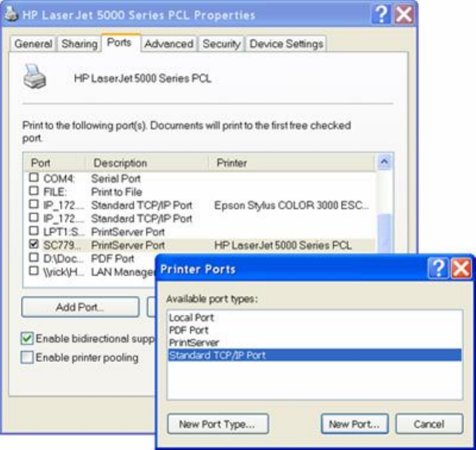Screen dimensions: 476x450
Task: Click the Print to File description
Action: click(x=116, y=192)
